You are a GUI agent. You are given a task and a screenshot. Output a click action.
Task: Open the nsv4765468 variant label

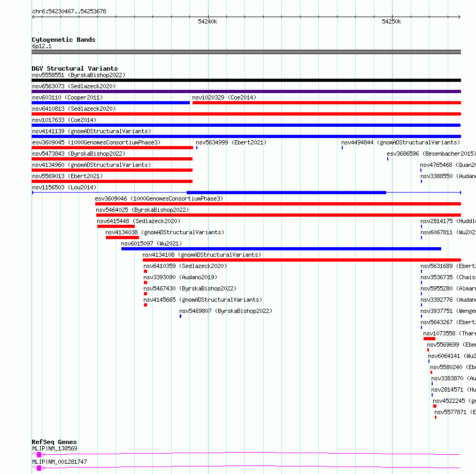click(448, 165)
